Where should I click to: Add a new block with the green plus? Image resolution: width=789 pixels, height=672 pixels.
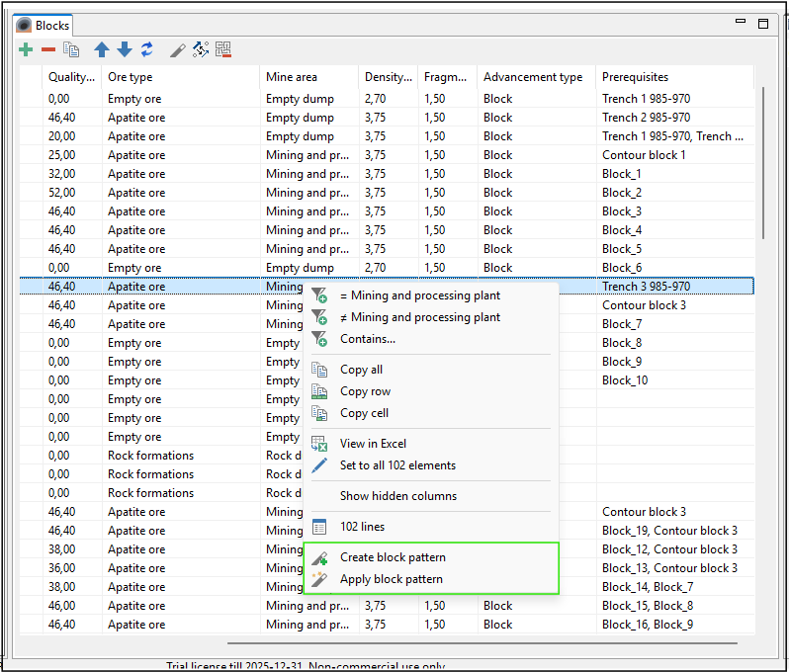[26, 49]
